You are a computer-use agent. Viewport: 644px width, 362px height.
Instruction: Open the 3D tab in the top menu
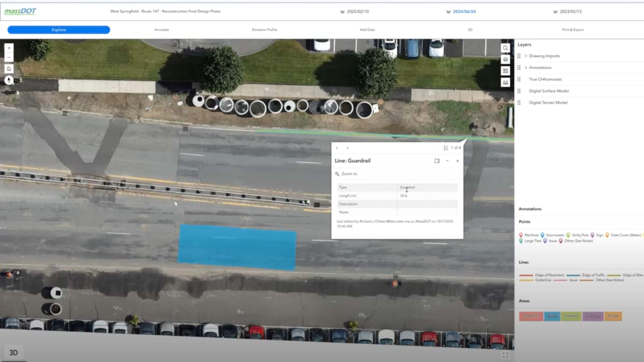pos(470,30)
